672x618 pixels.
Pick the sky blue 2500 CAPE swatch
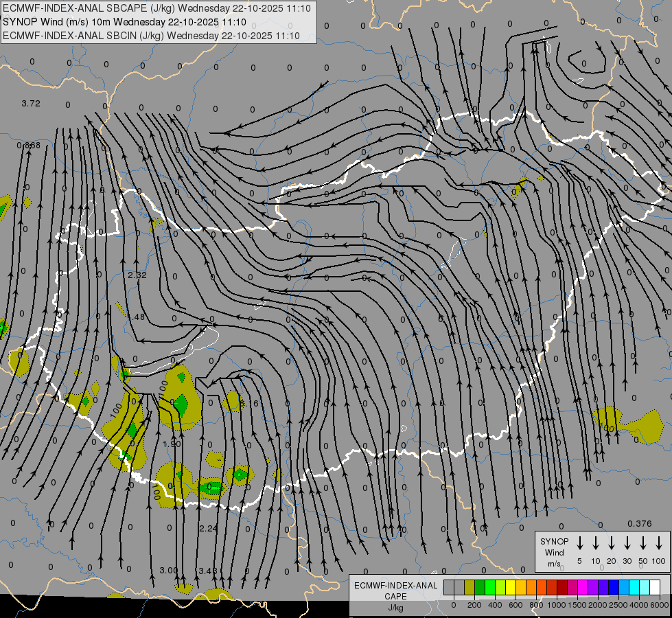point(625,587)
